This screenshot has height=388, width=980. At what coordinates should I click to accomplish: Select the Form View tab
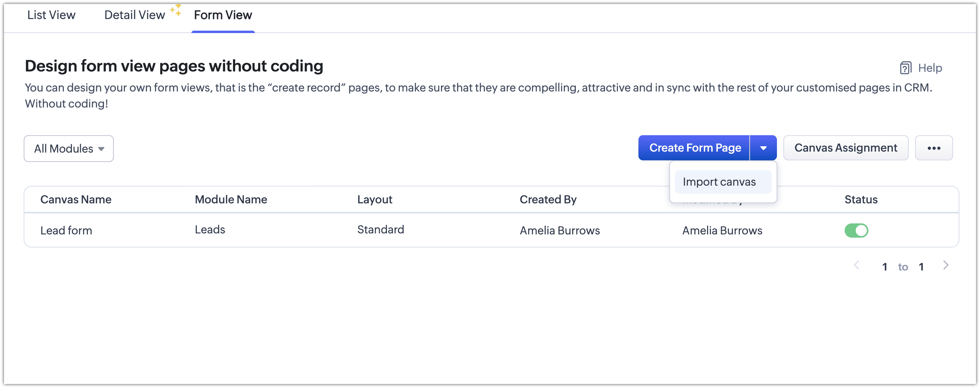click(x=223, y=15)
